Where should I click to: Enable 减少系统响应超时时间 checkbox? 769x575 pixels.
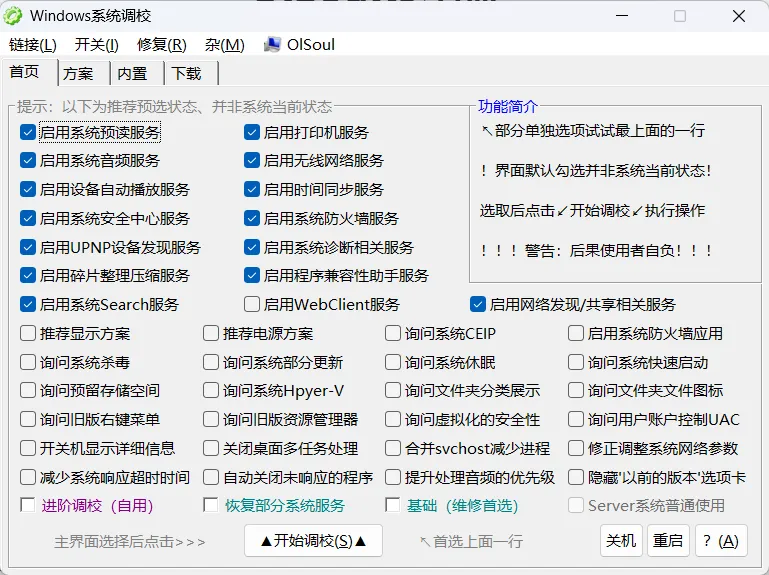point(28,477)
